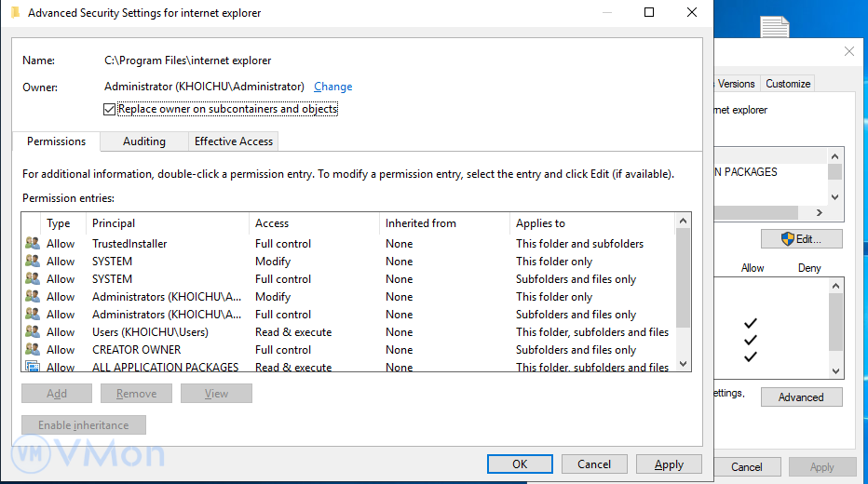Image resolution: width=868 pixels, height=484 pixels.
Task: Click the CREATOR OWNER principal icon
Action: tap(33, 350)
